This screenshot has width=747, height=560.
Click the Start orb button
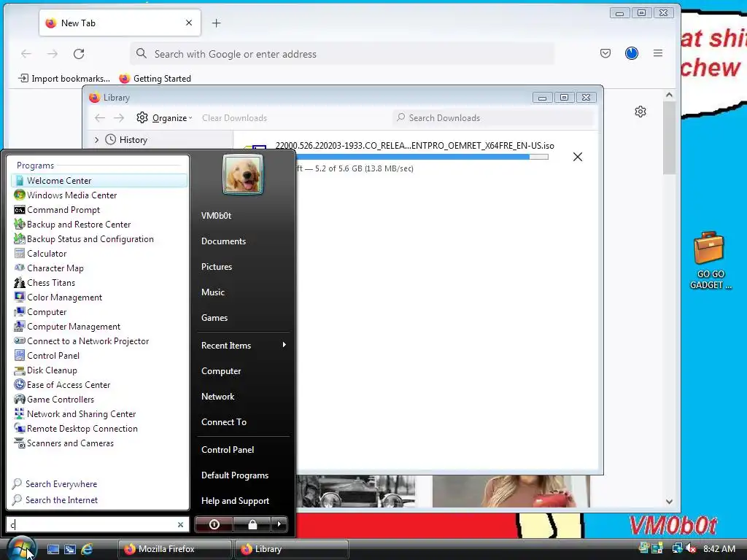(x=21, y=548)
